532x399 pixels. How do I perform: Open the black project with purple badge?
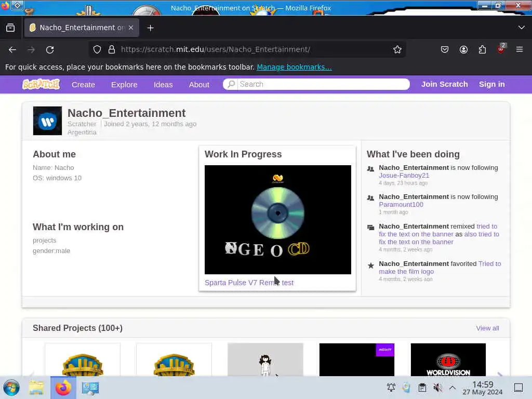[x=357, y=360]
